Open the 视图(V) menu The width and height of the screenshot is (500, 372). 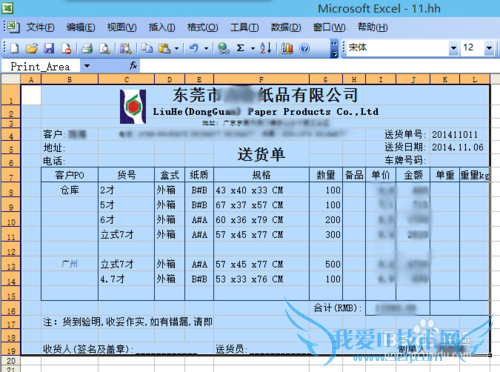click(x=122, y=27)
